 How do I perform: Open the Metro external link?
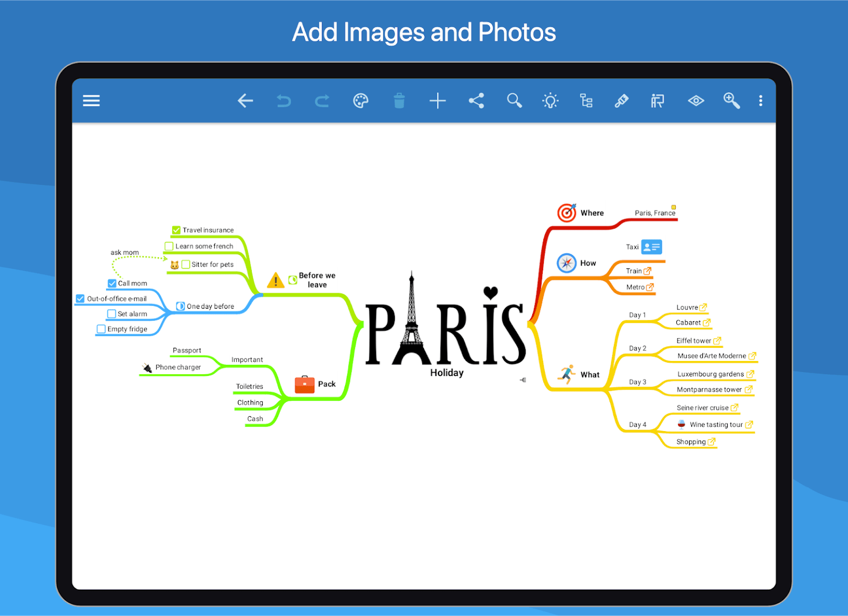click(650, 287)
